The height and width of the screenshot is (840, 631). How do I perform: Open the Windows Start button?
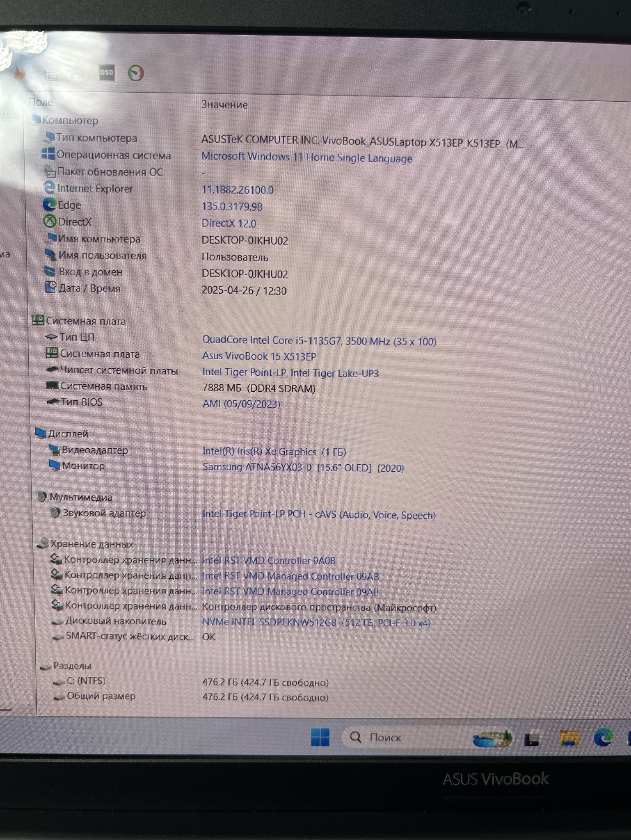click(x=320, y=737)
